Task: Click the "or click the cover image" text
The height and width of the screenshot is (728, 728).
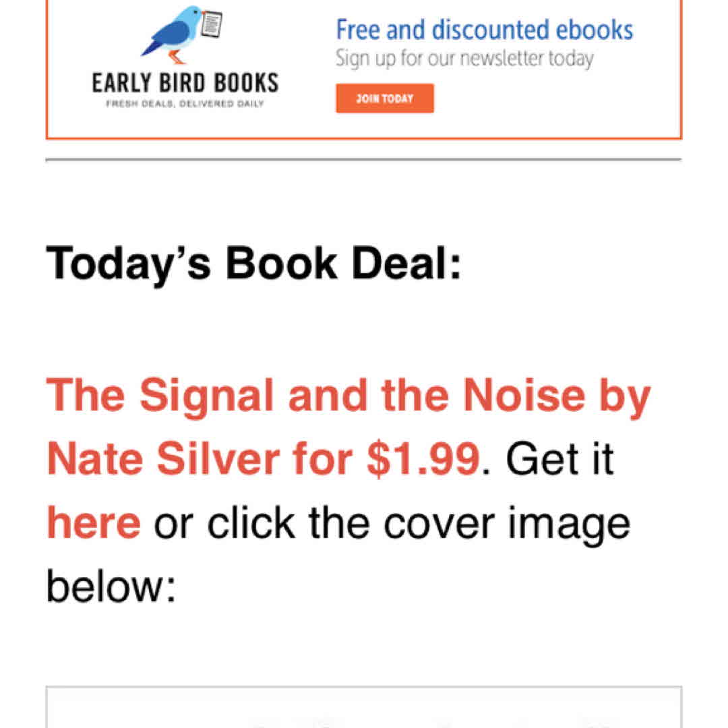Action: (392, 522)
